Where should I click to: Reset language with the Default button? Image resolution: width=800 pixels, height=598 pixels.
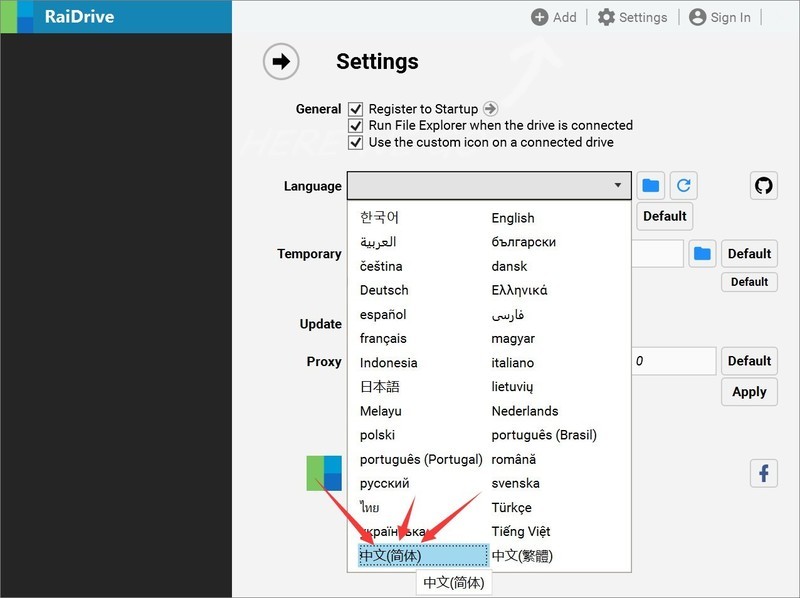665,216
